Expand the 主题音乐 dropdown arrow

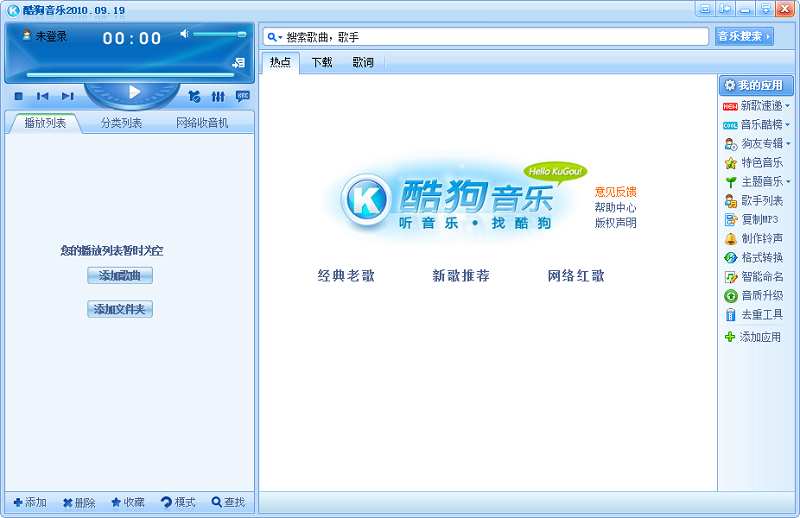click(788, 182)
